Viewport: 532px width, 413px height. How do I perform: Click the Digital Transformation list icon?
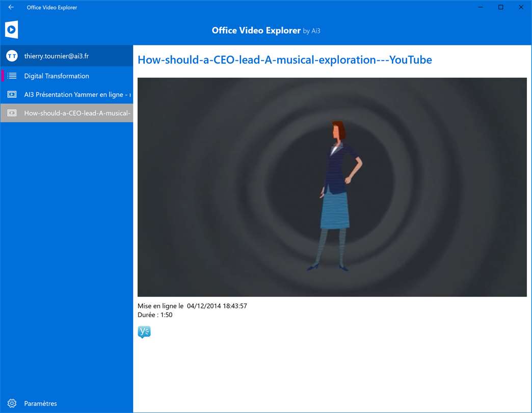[12, 75]
